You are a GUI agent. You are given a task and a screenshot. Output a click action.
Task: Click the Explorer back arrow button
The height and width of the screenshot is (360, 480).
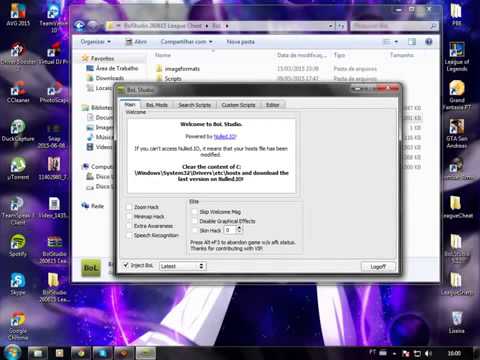[79, 26]
